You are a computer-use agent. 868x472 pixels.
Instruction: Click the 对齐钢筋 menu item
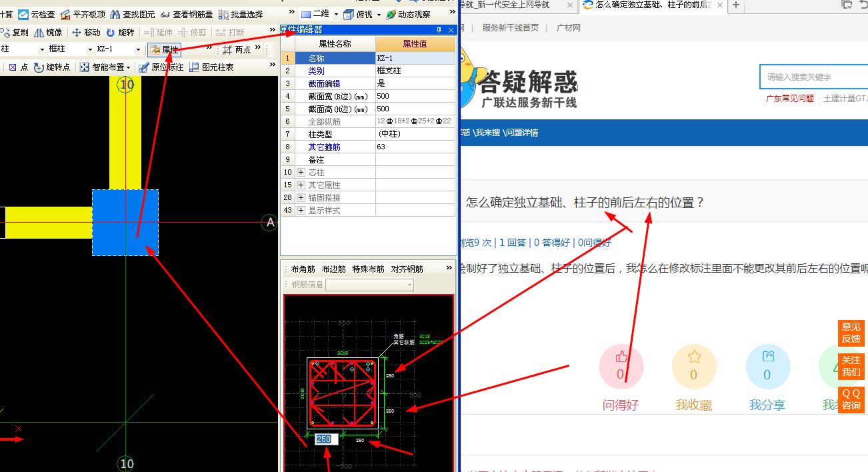point(407,269)
